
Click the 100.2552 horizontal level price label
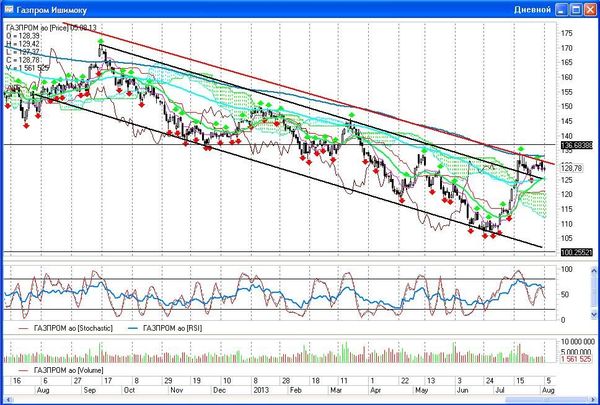coord(577,252)
